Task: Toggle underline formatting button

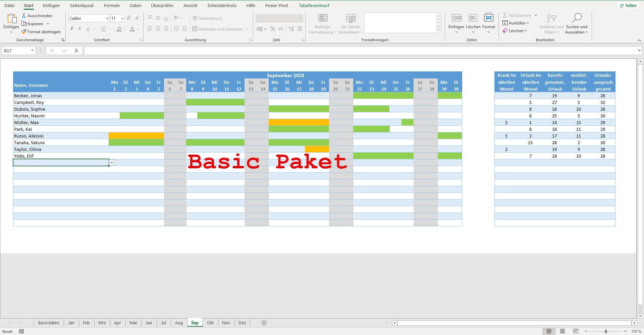Action: pyautogui.click(x=88, y=29)
